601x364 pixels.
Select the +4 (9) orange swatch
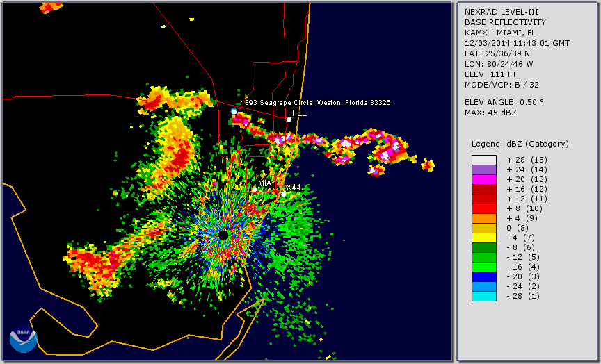[x=484, y=219]
